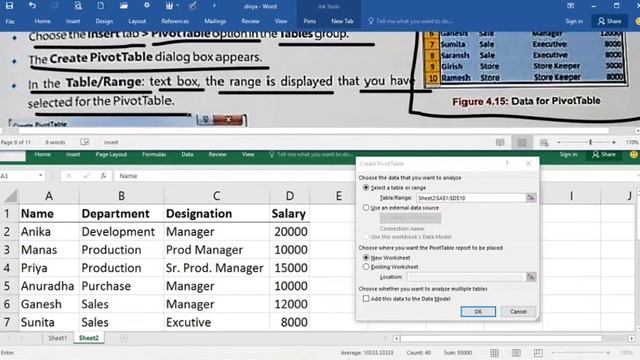Screen dimensions: 640x360
Task: Click the Location input field in the dialog
Action: pyautogui.click(x=466, y=277)
